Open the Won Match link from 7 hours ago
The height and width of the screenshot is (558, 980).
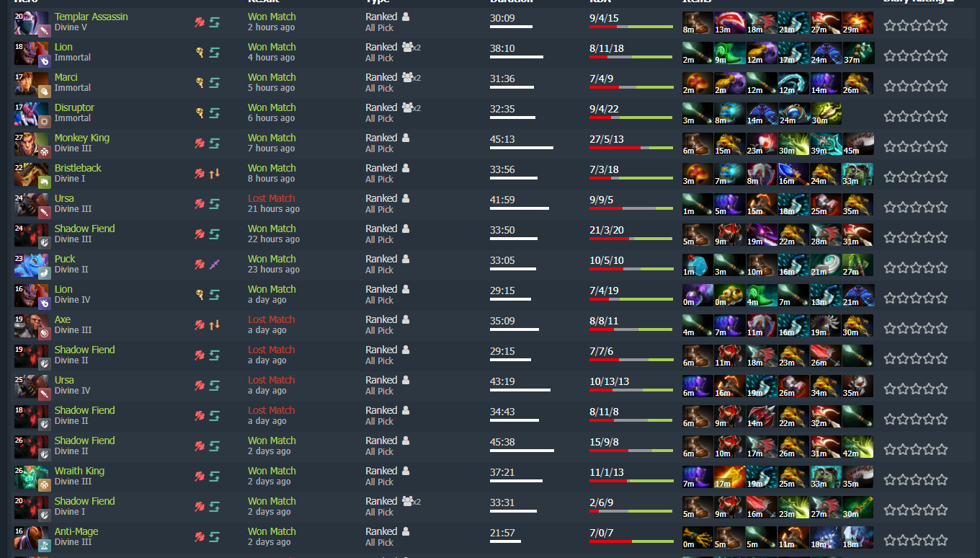pyautogui.click(x=272, y=138)
